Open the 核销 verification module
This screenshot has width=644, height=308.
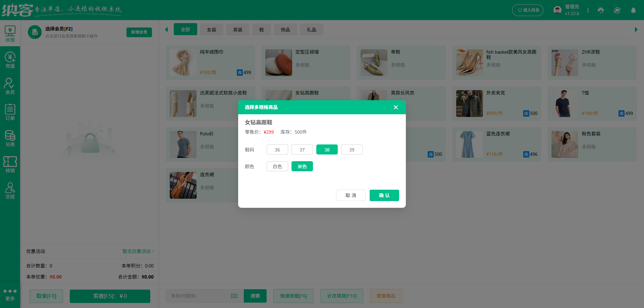[x=10, y=165]
